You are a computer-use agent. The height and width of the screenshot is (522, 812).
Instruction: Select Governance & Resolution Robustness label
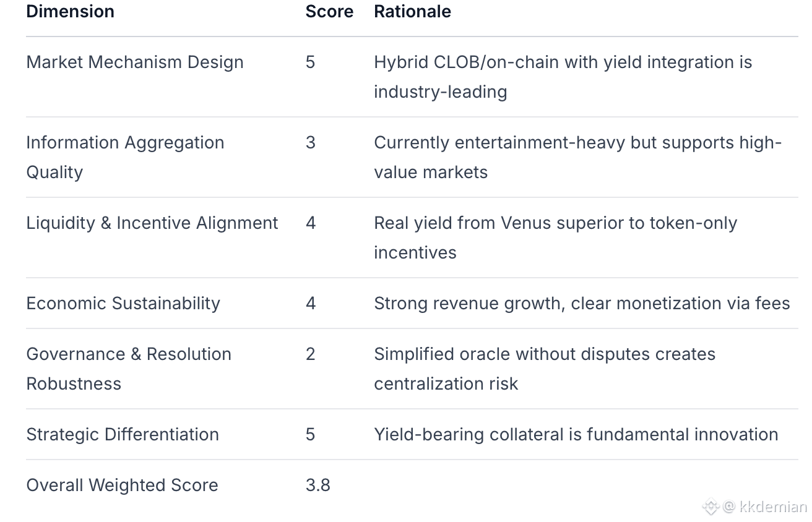coord(128,368)
